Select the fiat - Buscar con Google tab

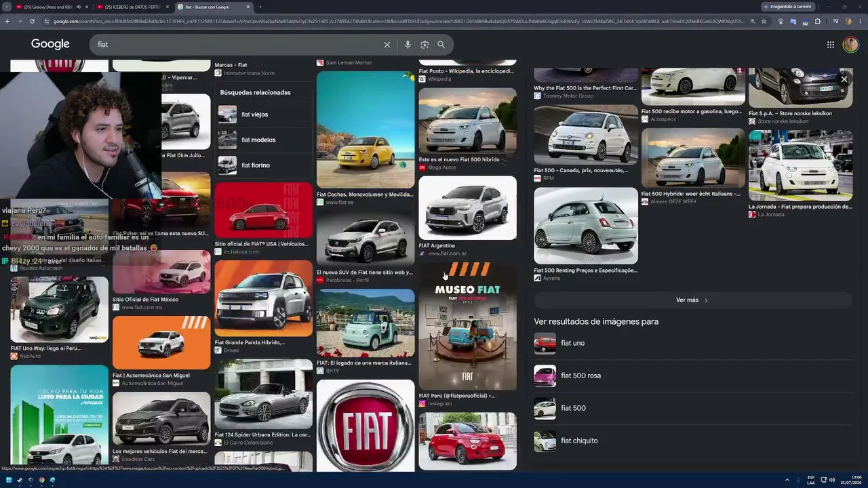point(214,7)
